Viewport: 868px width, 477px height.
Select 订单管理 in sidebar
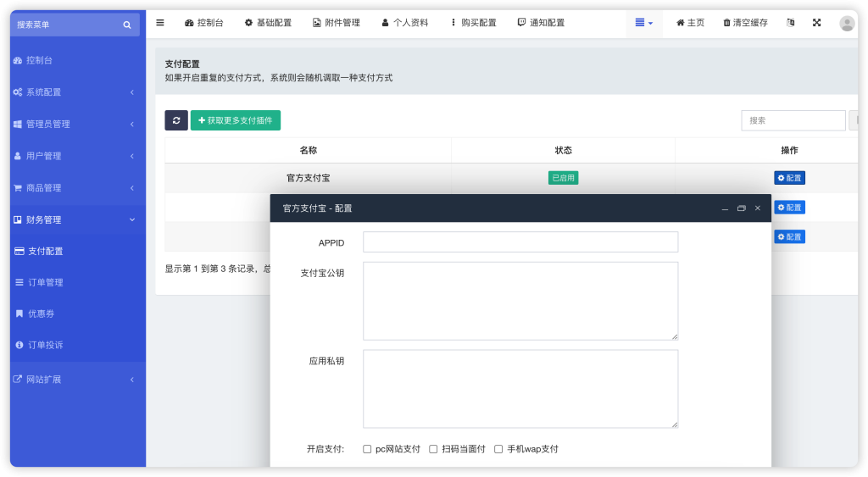pos(77,282)
